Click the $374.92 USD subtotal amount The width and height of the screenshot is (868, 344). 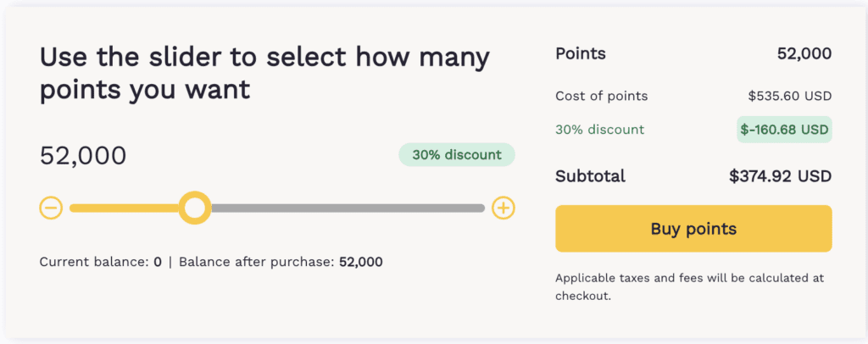(x=780, y=176)
